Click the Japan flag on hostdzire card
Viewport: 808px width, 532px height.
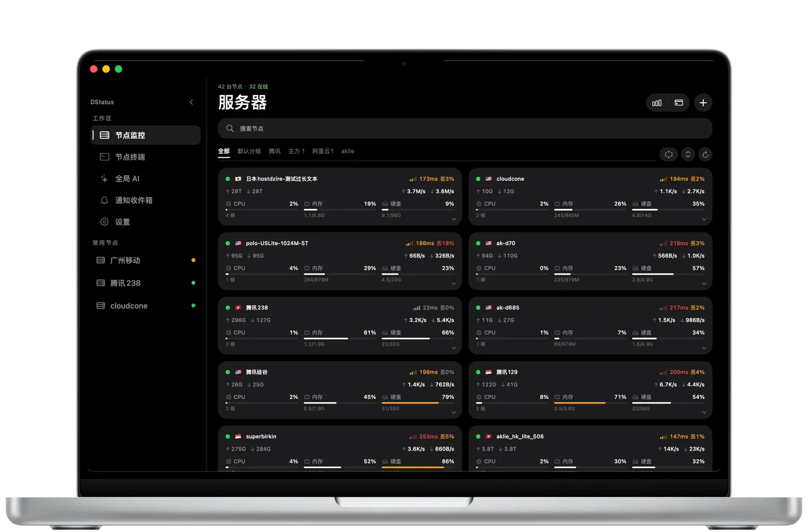coord(238,179)
